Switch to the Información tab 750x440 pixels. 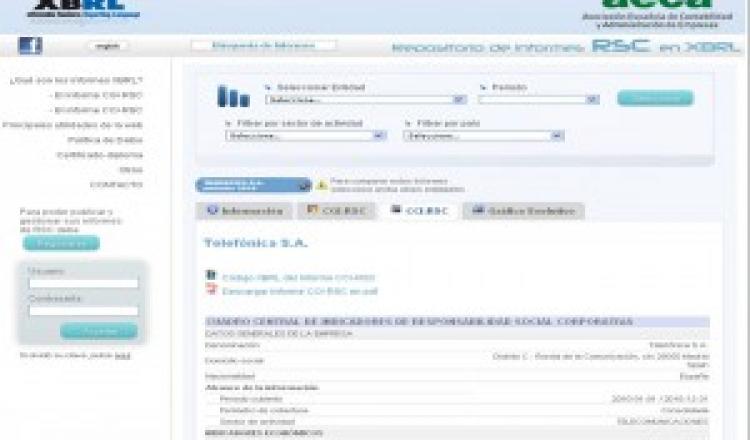click(244, 211)
